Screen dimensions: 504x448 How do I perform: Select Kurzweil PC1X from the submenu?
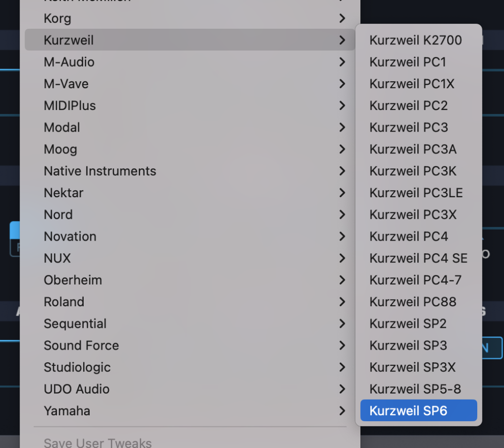pos(412,84)
